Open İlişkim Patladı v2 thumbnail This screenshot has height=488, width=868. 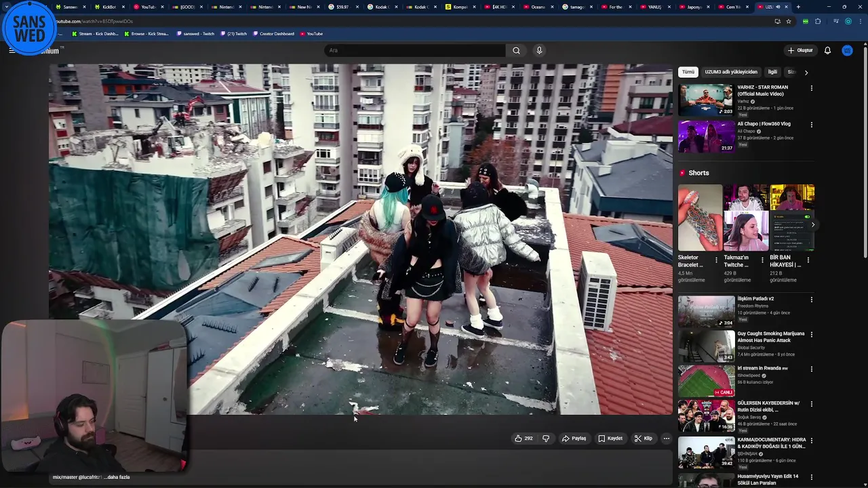point(706,311)
